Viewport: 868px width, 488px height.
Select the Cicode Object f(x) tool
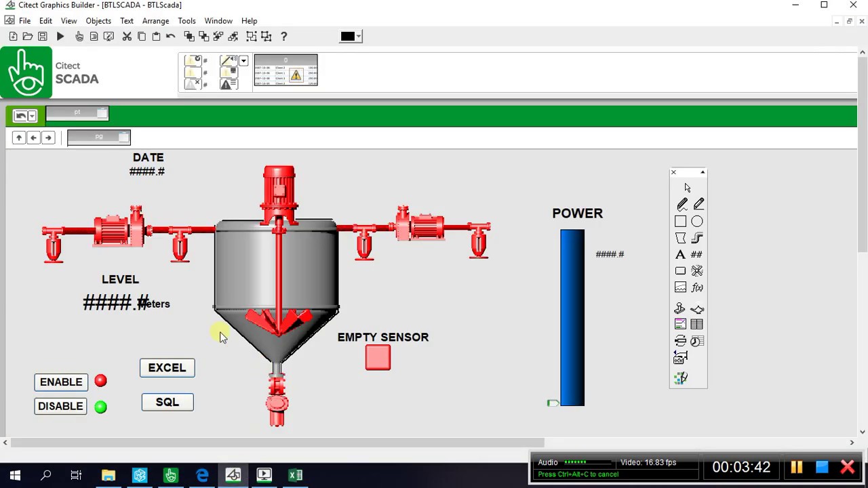click(x=697, y=287)
